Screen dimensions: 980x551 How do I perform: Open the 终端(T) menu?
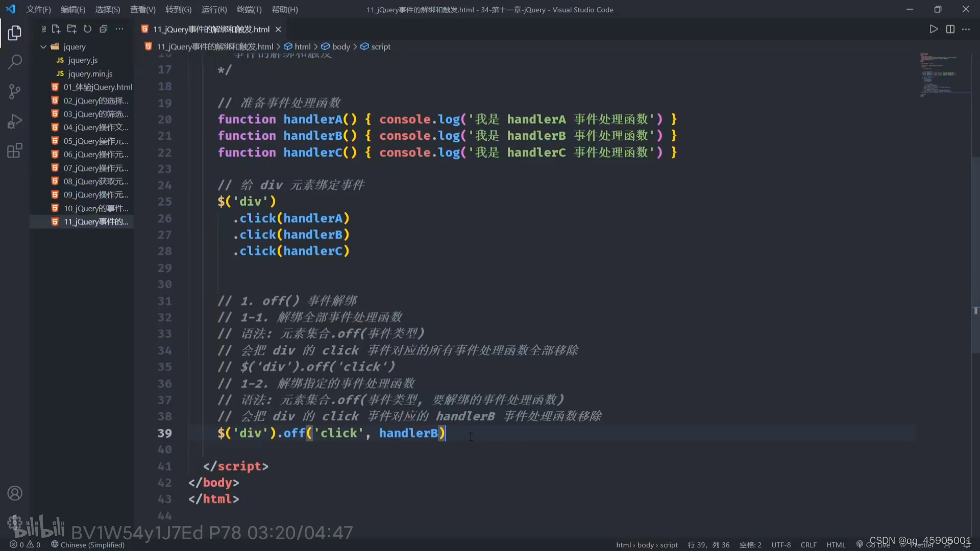tap(249, 9)
